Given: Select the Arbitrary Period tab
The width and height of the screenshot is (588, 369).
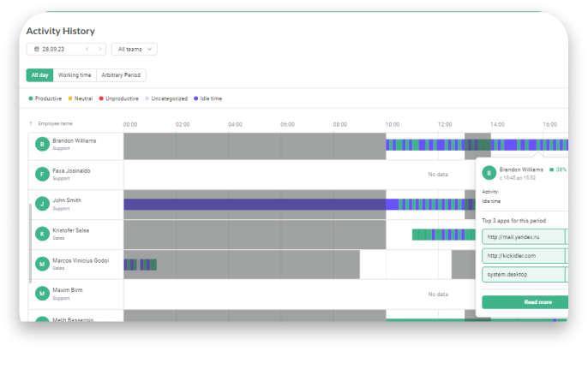Looking at the screenshot, I should click(x=123, y=75).
